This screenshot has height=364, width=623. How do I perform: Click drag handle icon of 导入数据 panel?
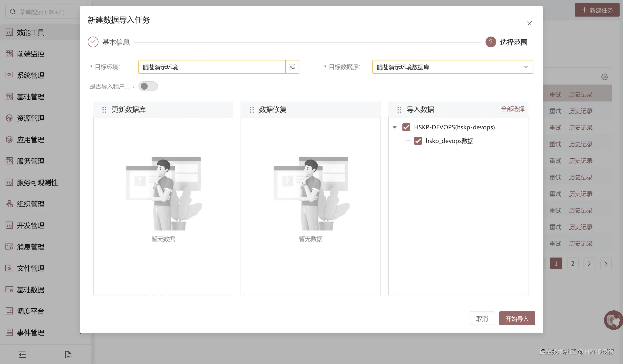(x=399, y=110)
